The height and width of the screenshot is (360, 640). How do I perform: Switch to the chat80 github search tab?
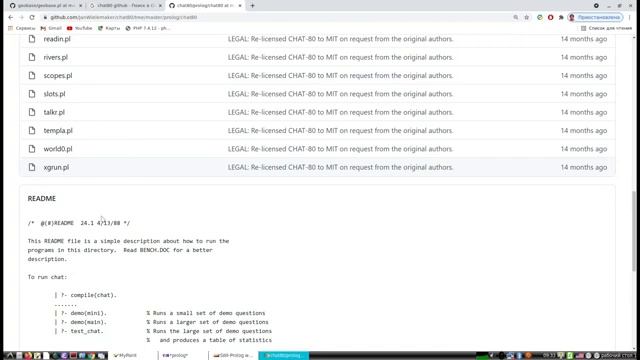point(126,6)
